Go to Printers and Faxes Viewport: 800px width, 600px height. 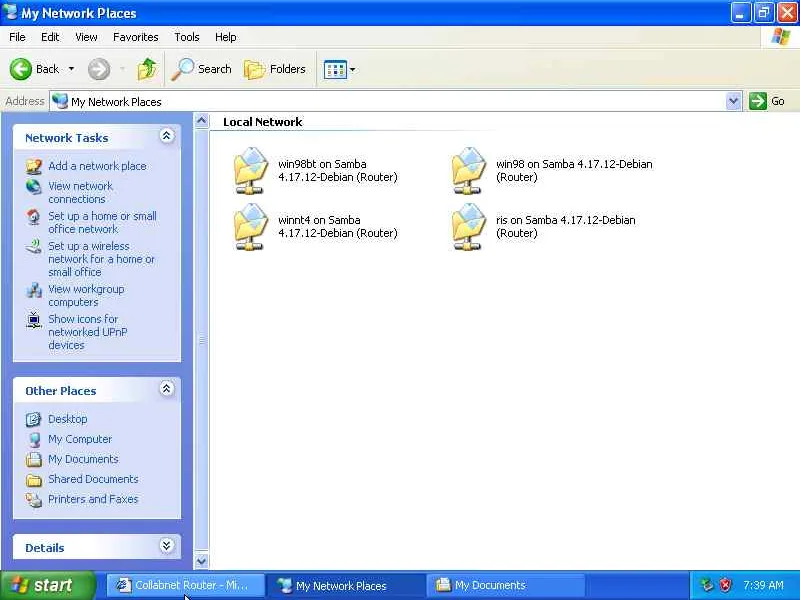(x=93, y=499)
